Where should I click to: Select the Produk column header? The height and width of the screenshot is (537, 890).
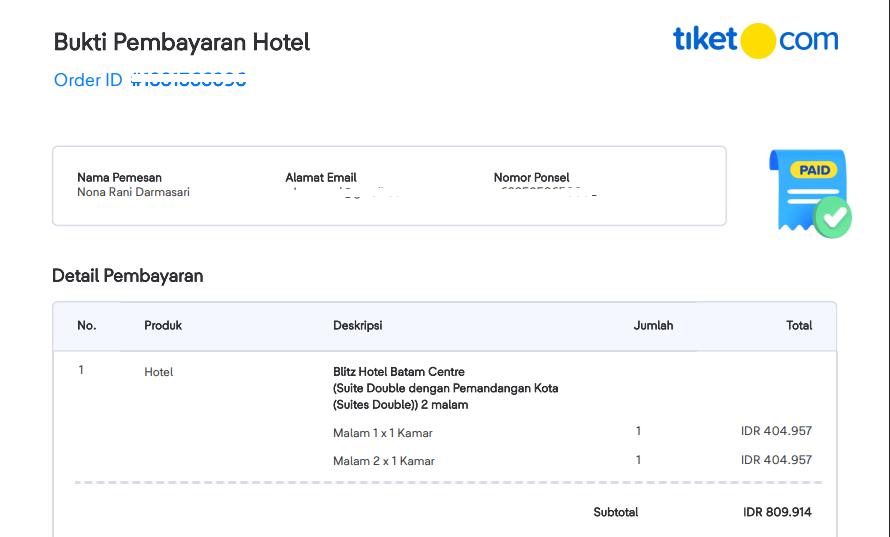(163, 326)
